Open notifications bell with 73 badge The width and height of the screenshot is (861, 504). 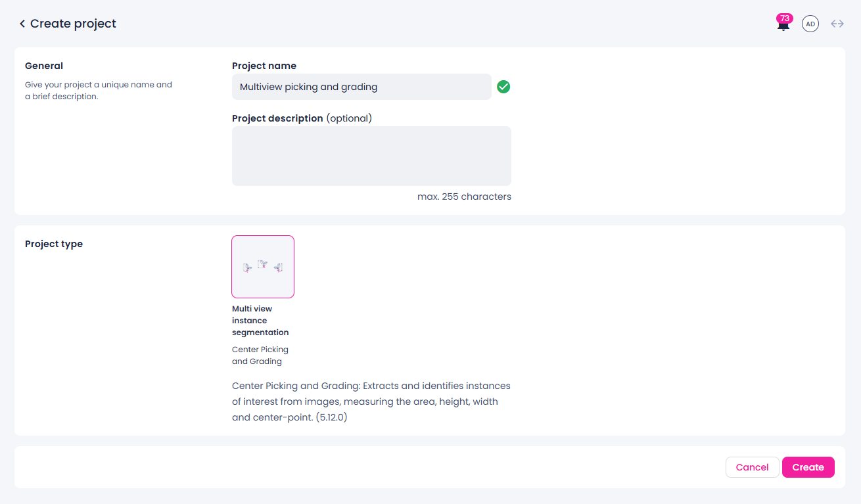(783, 23)
